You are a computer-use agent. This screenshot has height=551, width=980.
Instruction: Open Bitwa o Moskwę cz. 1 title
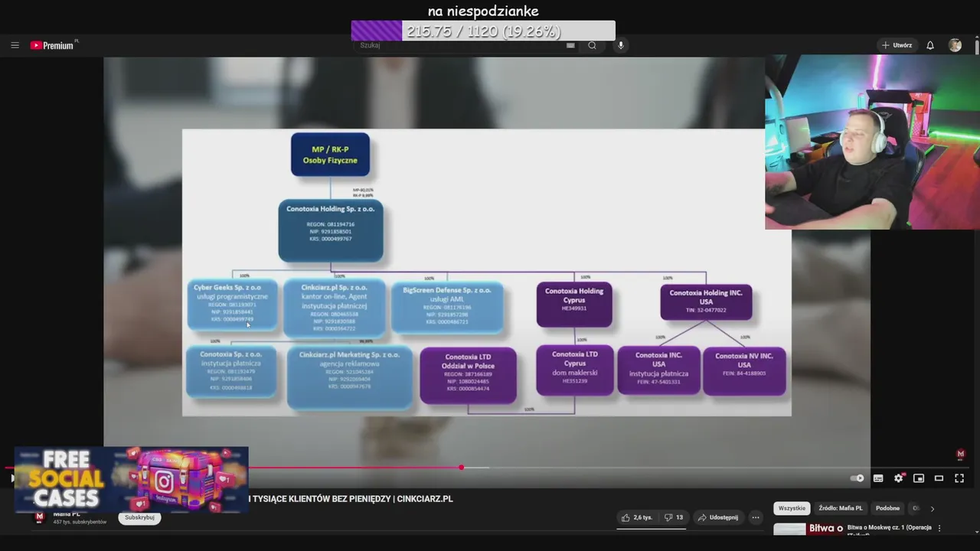tap(889, 528)
